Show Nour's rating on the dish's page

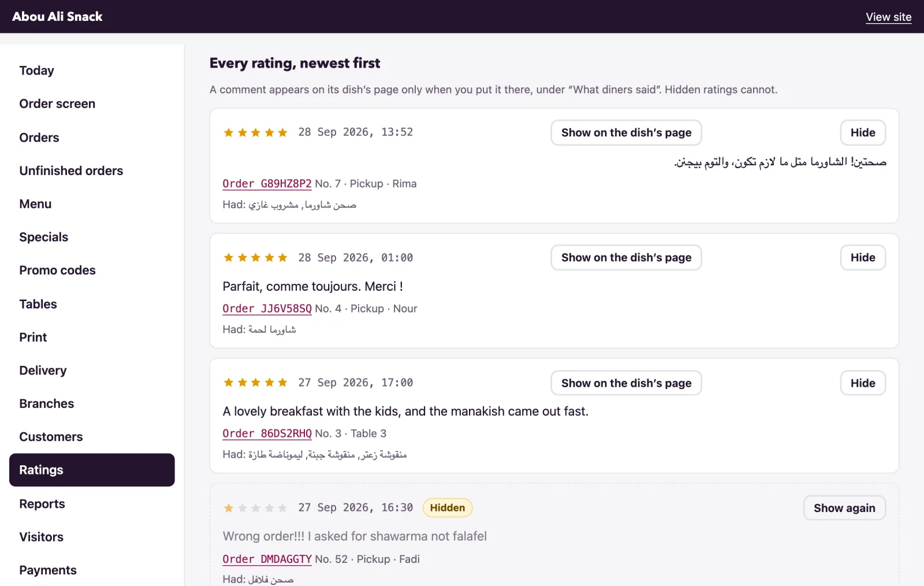coord(626,257)
